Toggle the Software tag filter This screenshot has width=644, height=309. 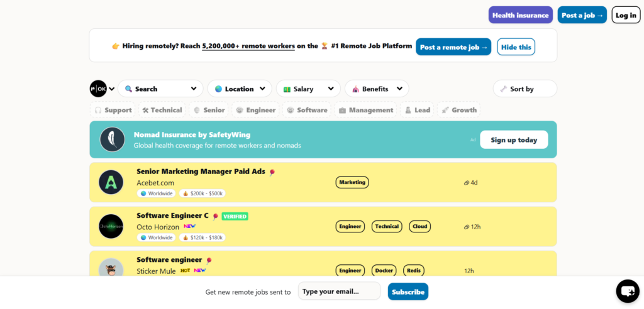coord(307,110)
